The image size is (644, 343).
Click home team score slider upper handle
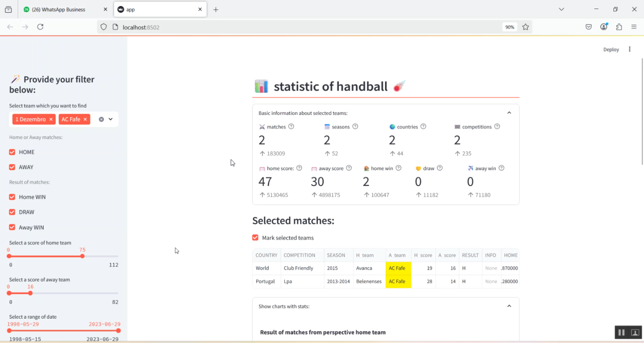point(82,256)
